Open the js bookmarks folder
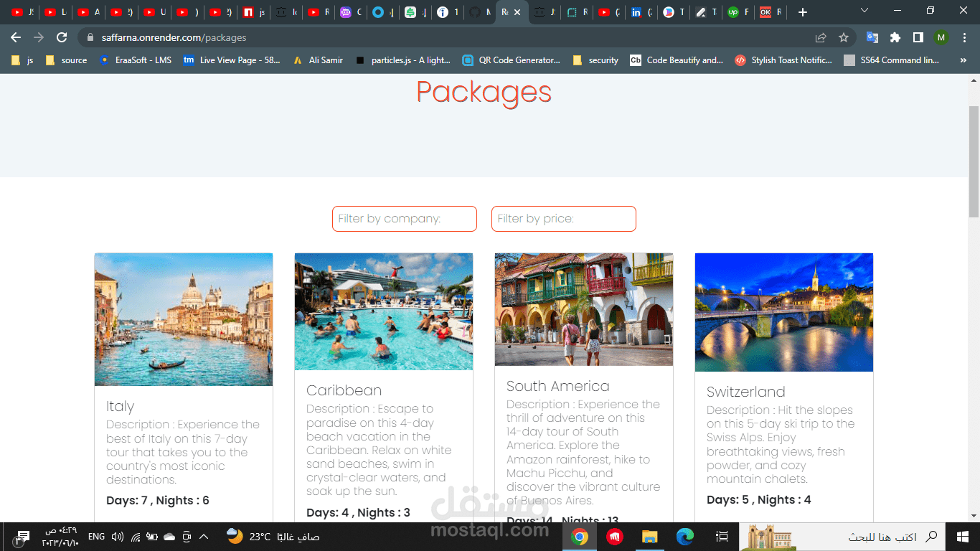The width and height of the screenshot is (980, 551). pyautogui.click(x=23, y=60)
